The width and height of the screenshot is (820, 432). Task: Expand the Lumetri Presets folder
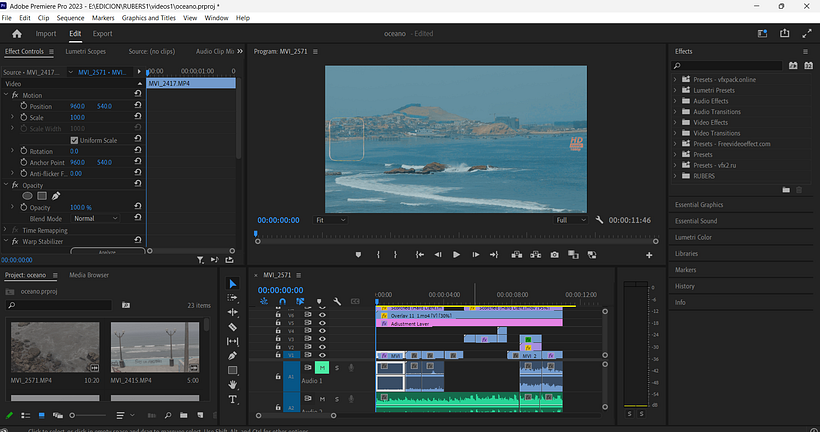pyautogui.click(x=676, y=90)
